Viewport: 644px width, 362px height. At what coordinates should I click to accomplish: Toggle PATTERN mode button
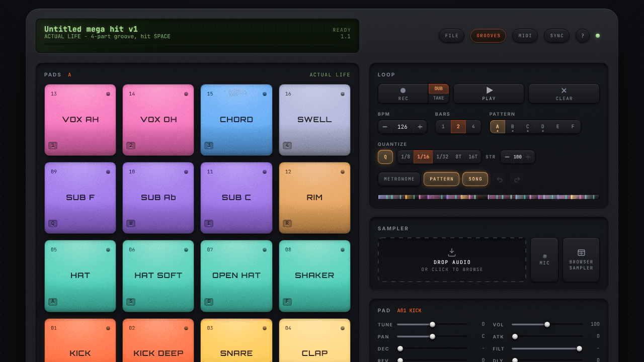point(442,179)
